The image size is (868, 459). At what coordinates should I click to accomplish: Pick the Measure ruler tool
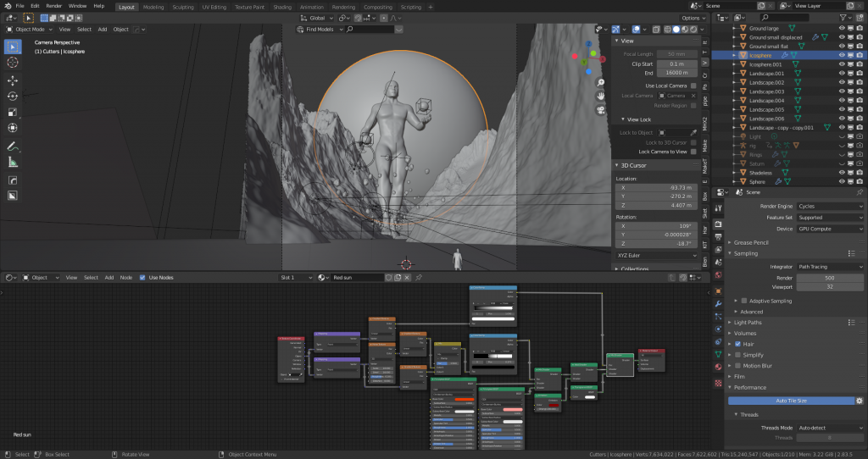tap(14, 162)
